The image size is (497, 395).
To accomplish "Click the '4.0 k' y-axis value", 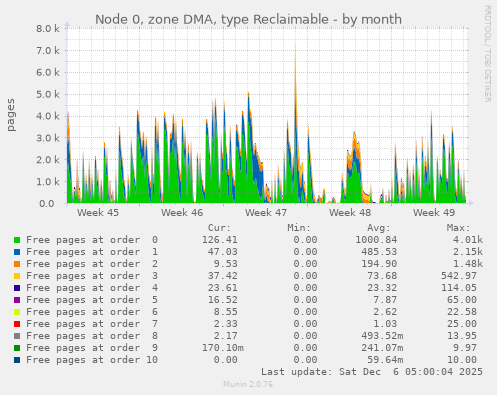I will [x=48, y=116].
